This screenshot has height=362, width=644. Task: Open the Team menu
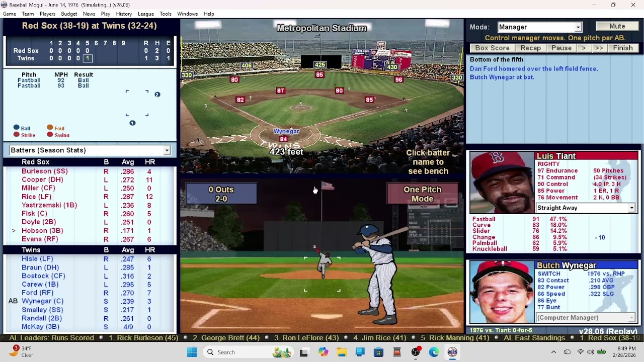tap(28, 14)
